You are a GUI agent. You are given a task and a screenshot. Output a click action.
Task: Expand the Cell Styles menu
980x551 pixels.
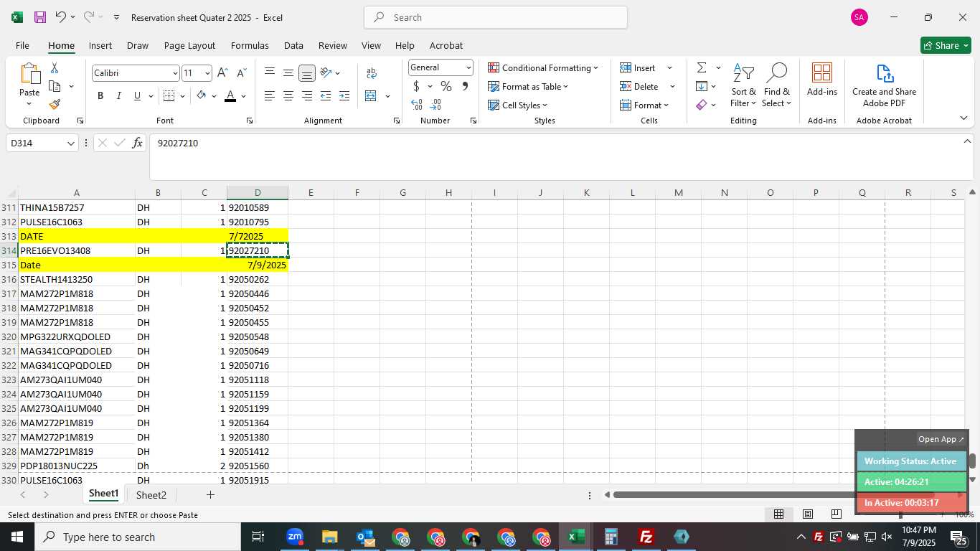(x=517, y=105)
